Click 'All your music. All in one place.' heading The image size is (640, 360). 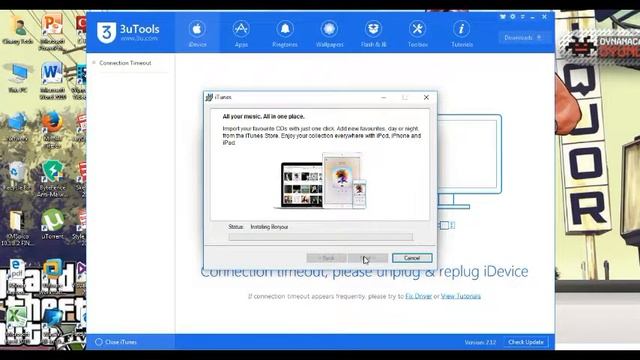(263, 116)
